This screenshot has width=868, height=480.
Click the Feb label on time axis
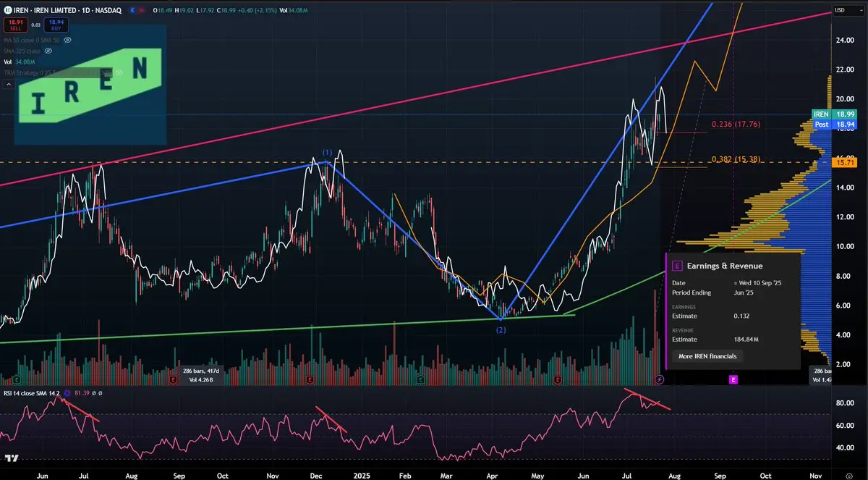404,476
